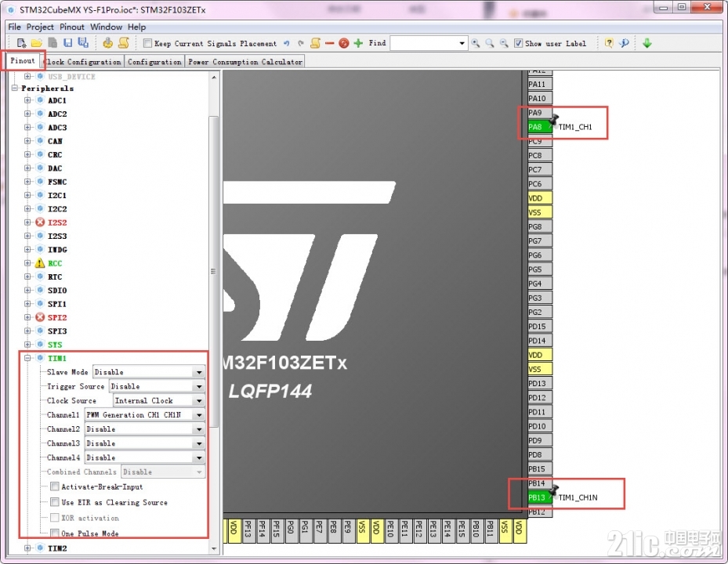Check Use ETR as Clearing Source
728x564 pixels.
pos(55,502)
